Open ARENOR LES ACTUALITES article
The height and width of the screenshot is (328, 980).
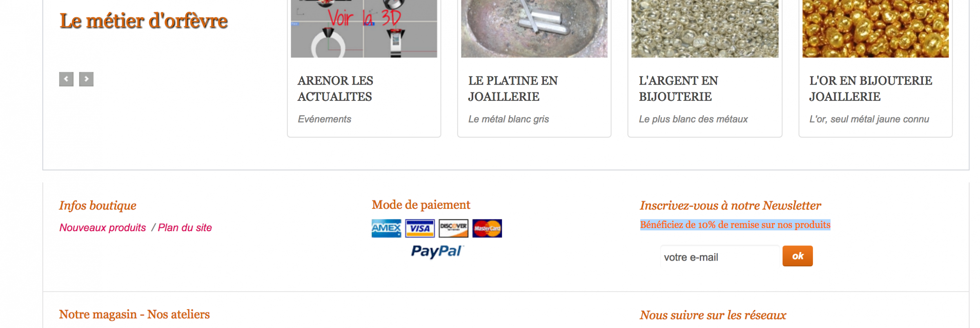335,89
